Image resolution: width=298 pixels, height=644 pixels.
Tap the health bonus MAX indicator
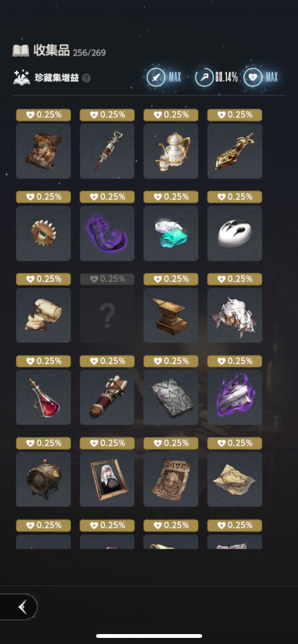click(261, 77)
